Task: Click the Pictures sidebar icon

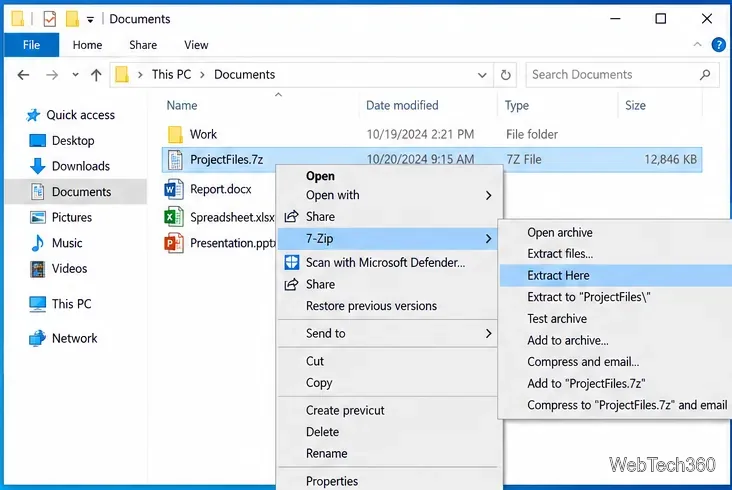Action: pyautogui.click(x=37, y=217)
